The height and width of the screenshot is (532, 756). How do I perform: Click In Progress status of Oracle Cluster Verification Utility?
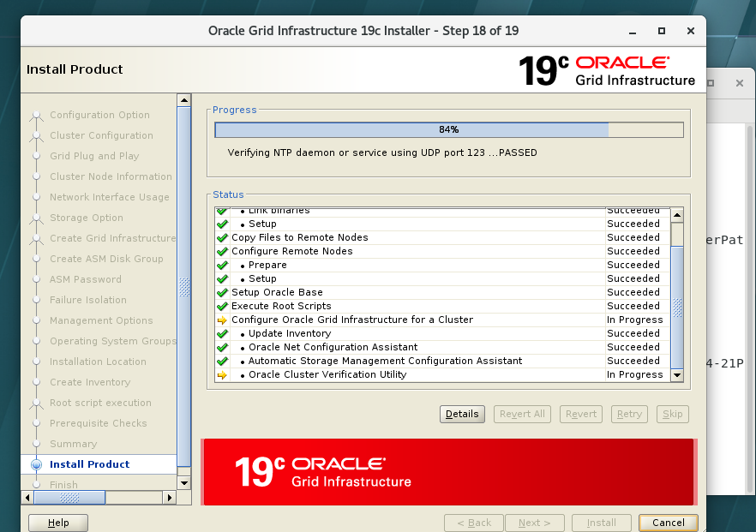click(634, 374)
